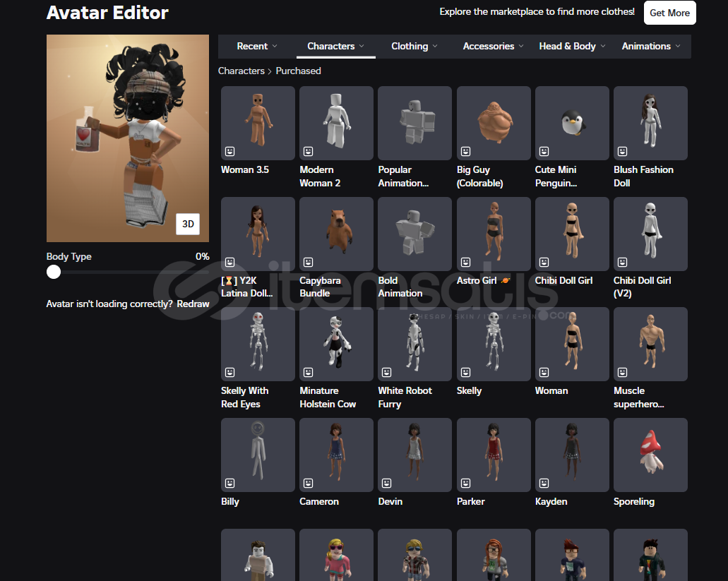Screen dimensions: 728x581
Task: Click the Redraw link
Action: 193,304
